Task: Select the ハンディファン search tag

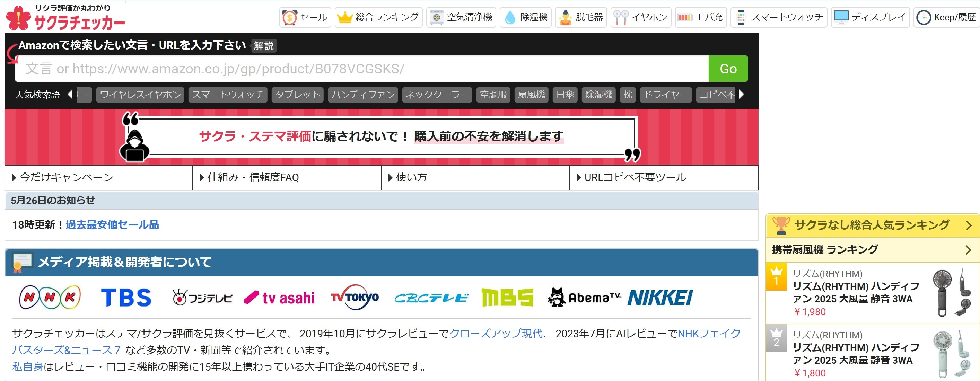Action: point(363,95)
